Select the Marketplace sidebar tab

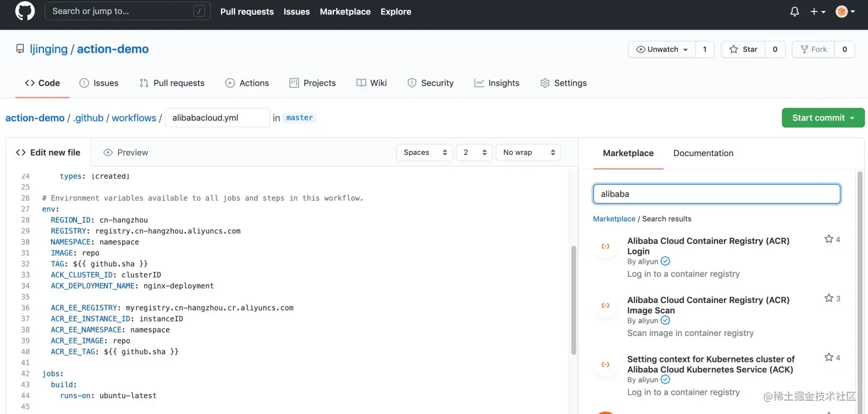pos(628,153)
